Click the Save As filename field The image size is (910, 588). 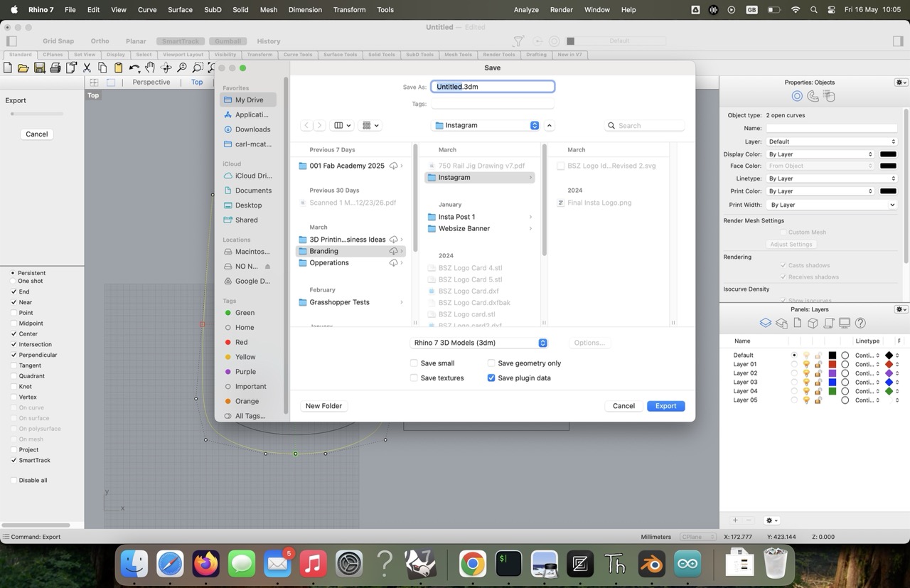point(493,87)
